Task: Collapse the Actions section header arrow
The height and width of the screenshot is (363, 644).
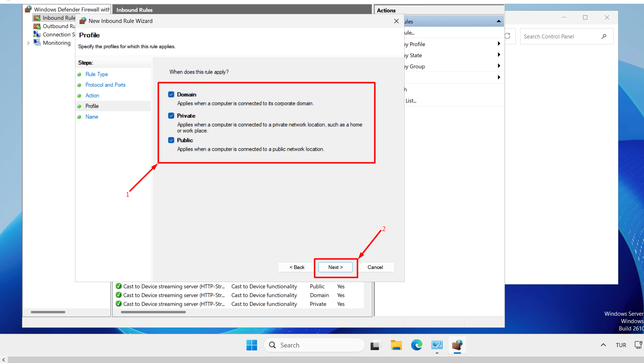Action: point(499,21)
